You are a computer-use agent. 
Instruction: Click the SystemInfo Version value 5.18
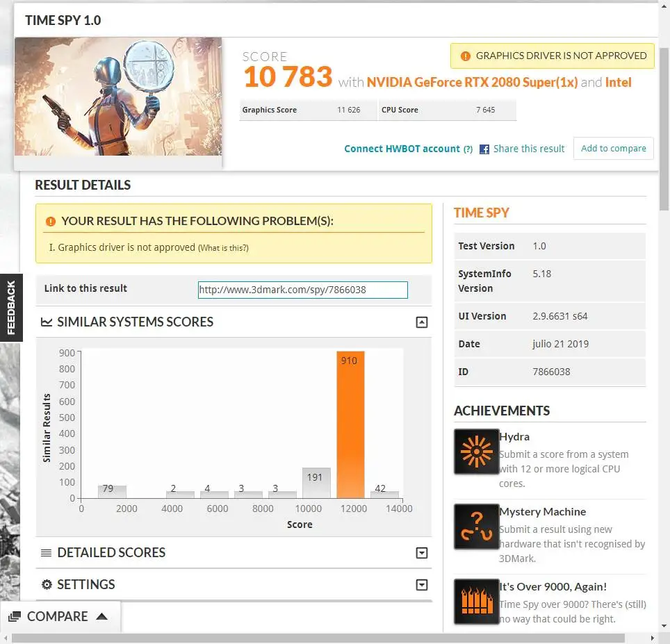(542, 274)
